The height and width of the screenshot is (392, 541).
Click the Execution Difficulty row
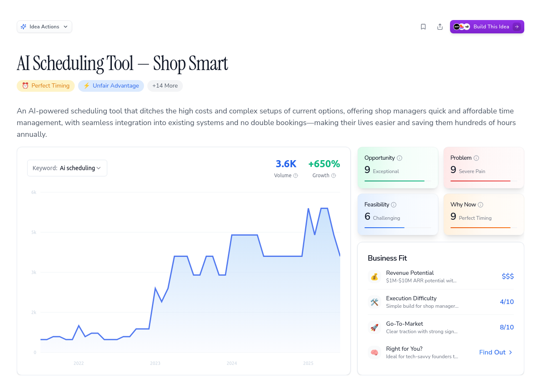[x=441, y=302]
